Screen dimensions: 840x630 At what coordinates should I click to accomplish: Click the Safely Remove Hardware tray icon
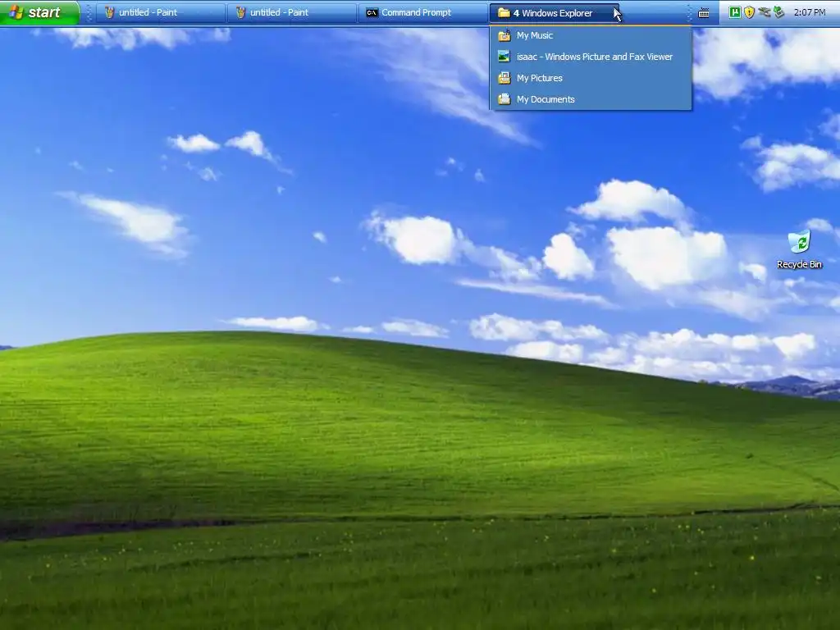[779, 12]
